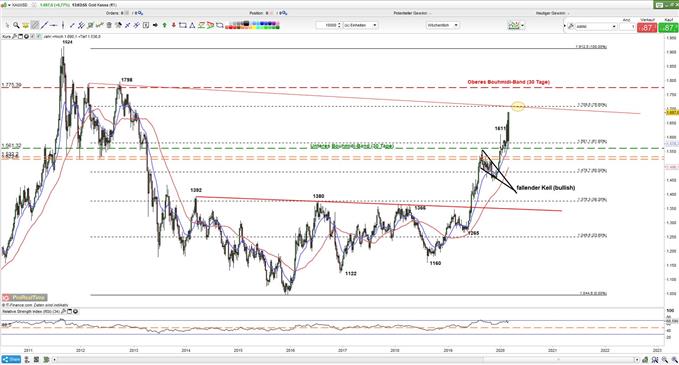679x365 pixels.
Task: Open the order type dropdown near Verkauf
Action: click(596, 26)
